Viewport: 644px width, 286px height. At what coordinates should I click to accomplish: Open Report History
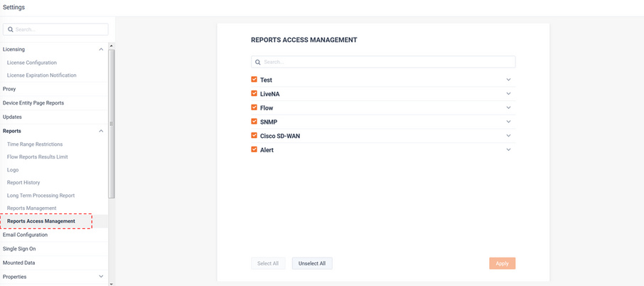tap(23, 182)
